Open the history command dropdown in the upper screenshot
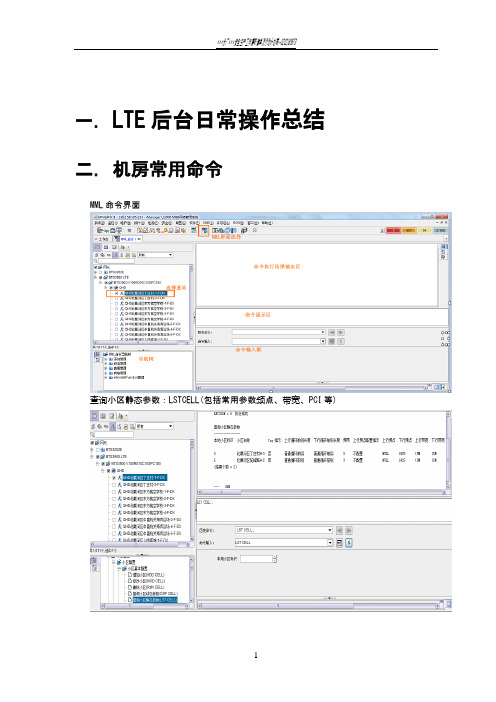This screenshot has height=702, width=496. tap(322, 332)
